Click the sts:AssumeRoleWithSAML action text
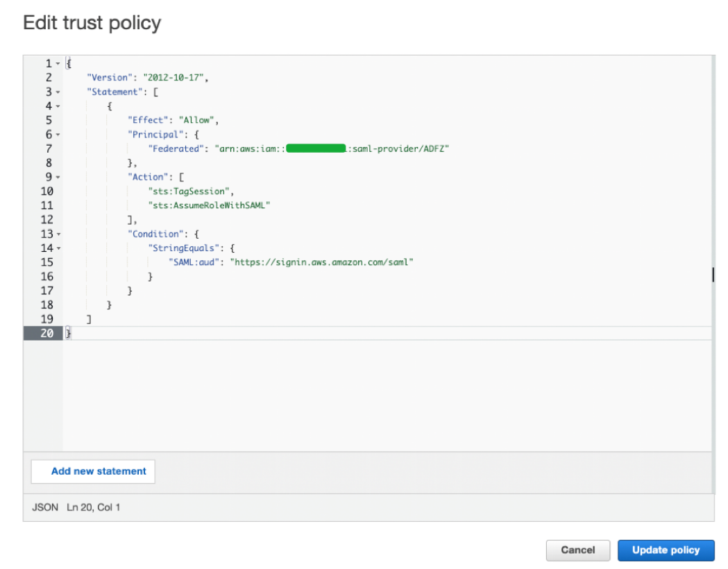The width and height of the screenshot is (728, 569). [208, 205]
